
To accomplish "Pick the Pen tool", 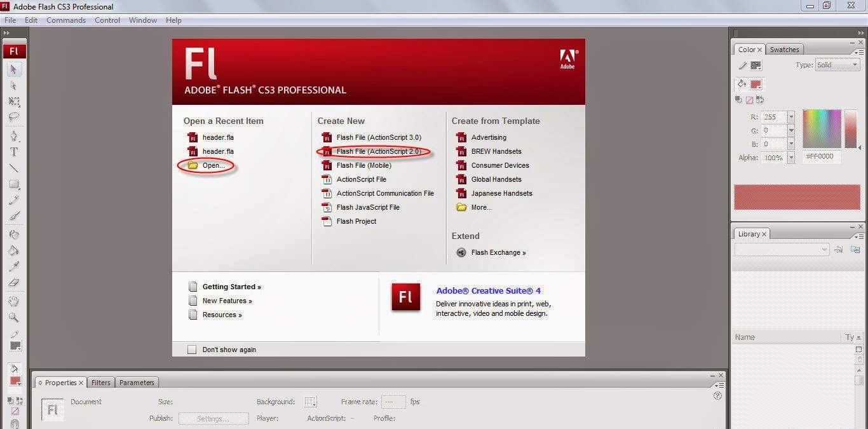I will pos(14,135).
